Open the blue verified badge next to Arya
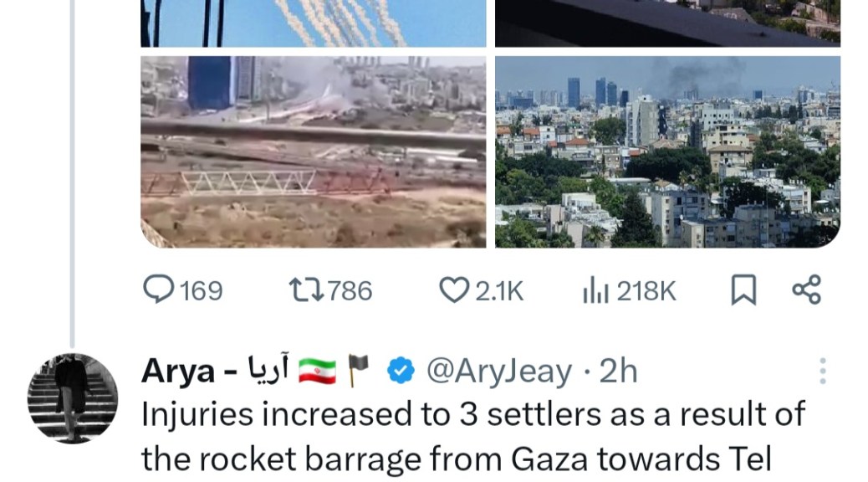 coord(401,371)
